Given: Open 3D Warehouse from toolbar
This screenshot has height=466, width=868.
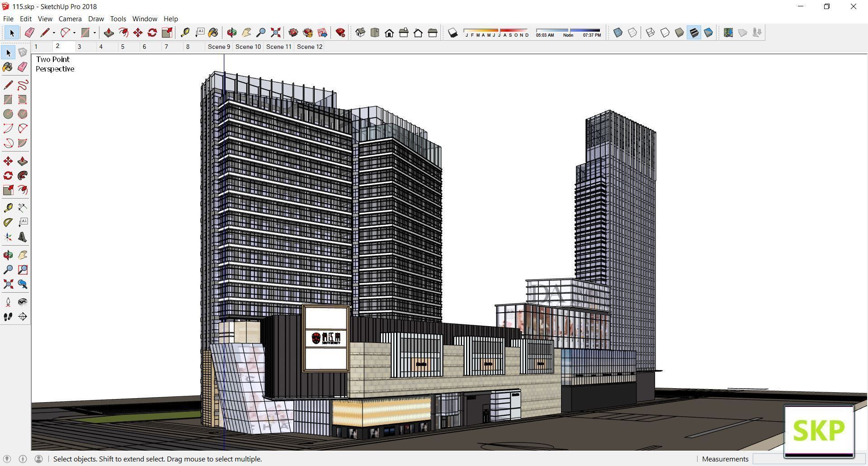Looking at the screenshot, I should pyautogui.click(x=293, y=33).
